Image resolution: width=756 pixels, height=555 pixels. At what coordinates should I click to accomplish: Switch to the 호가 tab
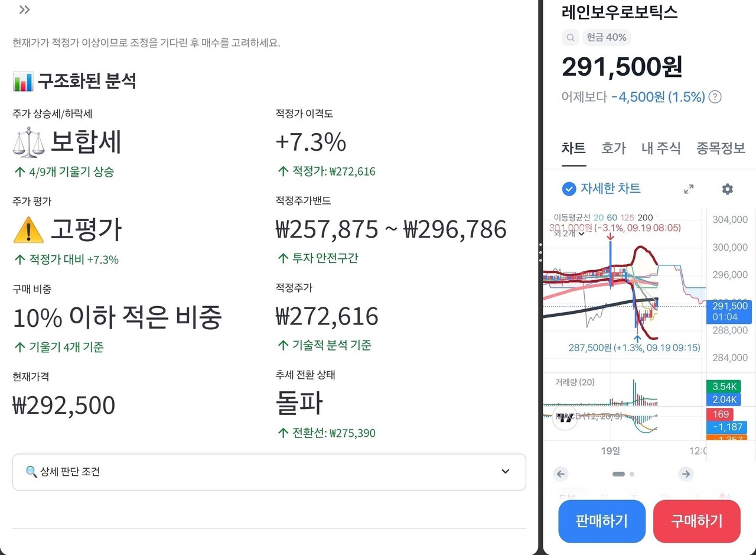coord(614,149)
